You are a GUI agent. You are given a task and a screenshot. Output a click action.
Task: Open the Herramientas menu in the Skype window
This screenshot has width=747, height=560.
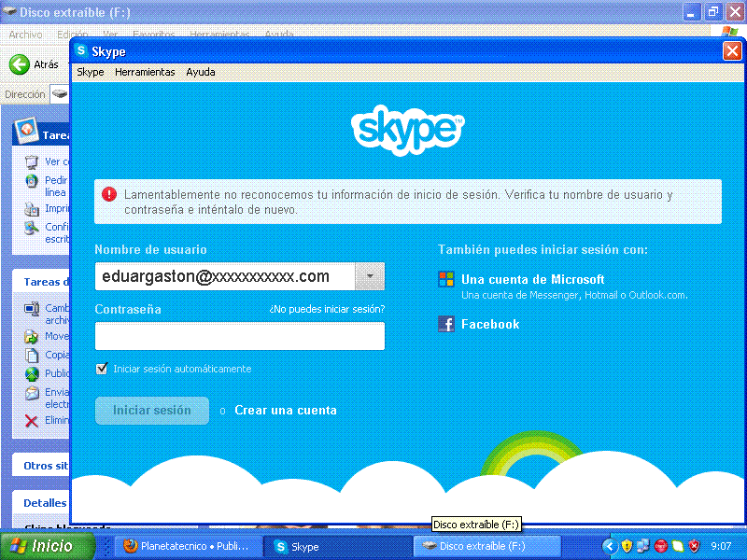click(x=145, y=72)
